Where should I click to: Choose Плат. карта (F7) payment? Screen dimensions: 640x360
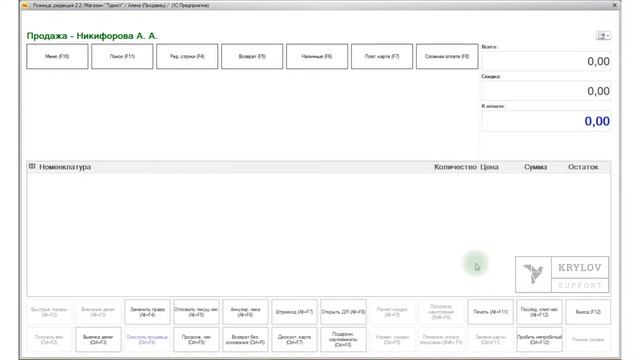coord(382,56)
